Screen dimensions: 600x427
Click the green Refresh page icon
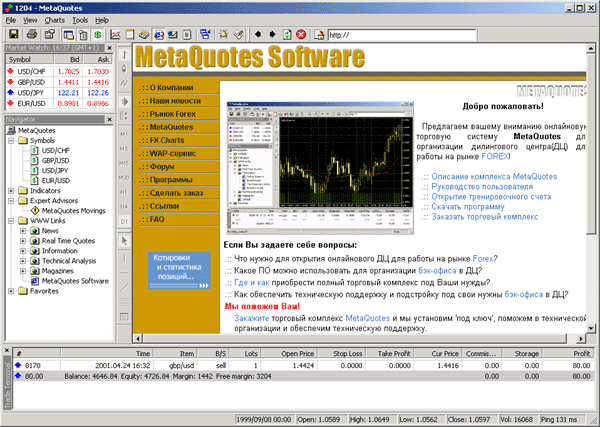point(287,35)
